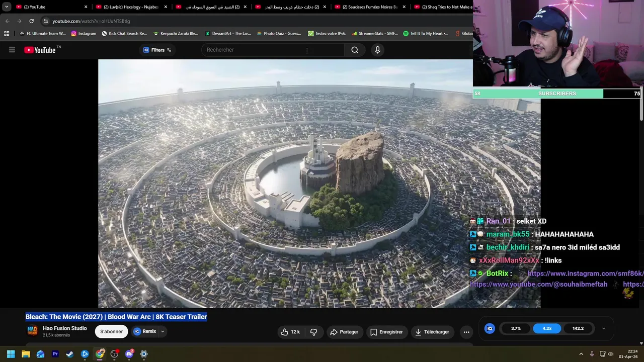The height and width of the screenshot is (362, 644).
Task: Open the volume control in system tray
Action: point(610,354)
